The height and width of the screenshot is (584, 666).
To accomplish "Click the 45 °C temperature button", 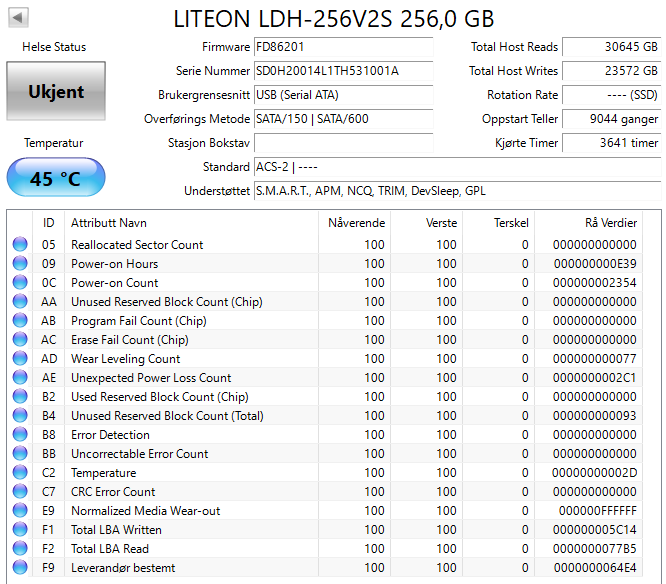I will tap(56, 178).
